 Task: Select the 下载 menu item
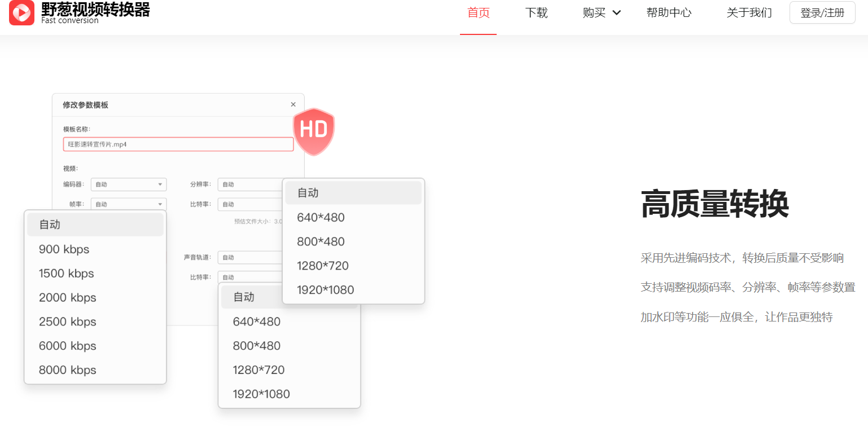click(536, 12)
